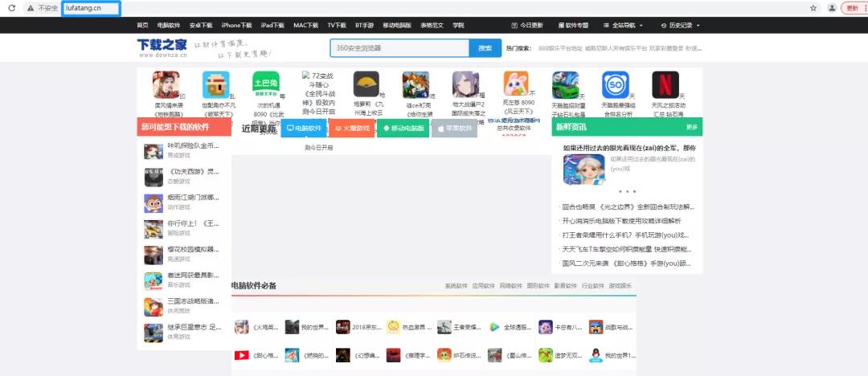Select the green 移动电脑版 tab

pyautogui.click(x=403, y=128)
